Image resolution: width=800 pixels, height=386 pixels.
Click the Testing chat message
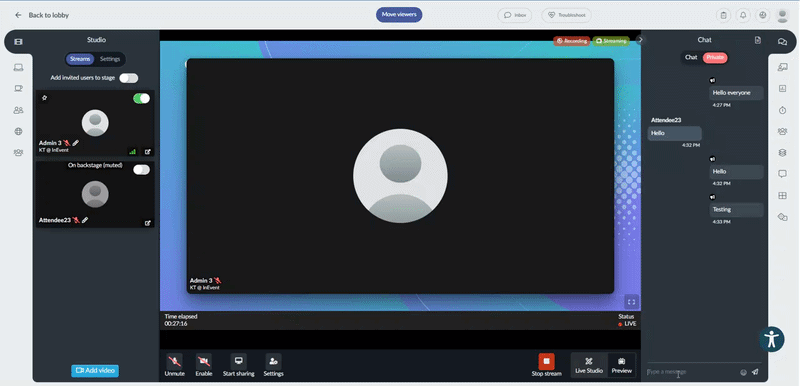736,210
